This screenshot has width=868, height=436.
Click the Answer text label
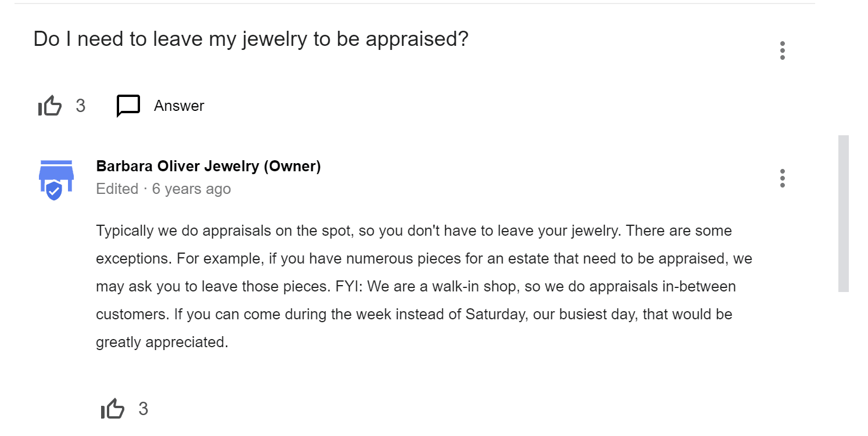tap(179, 106)
